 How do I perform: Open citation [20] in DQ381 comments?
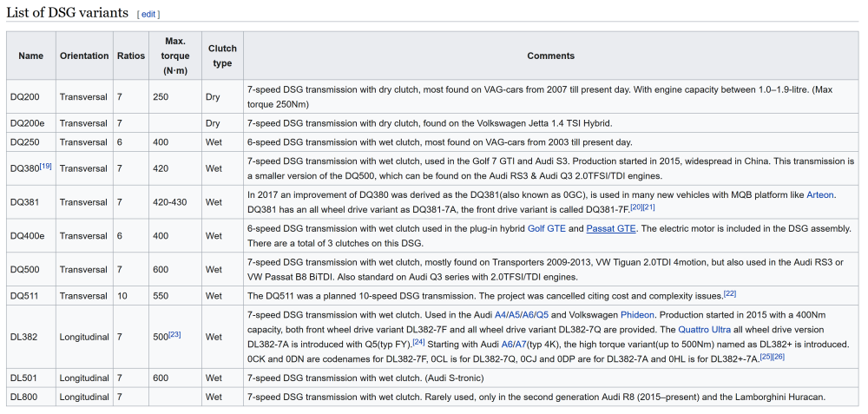pyautogui.click(x=636, y=207)
